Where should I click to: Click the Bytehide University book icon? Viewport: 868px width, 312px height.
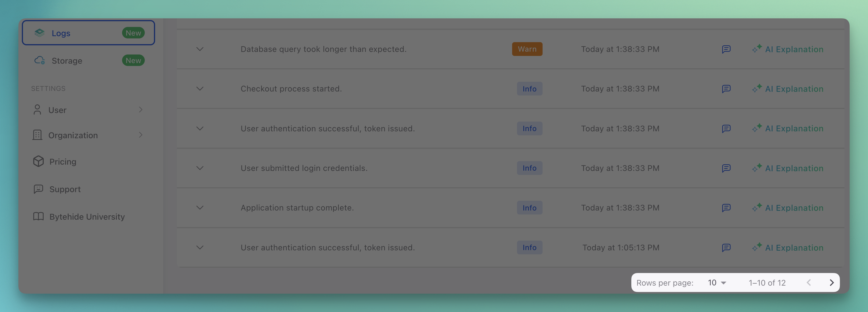38,217
